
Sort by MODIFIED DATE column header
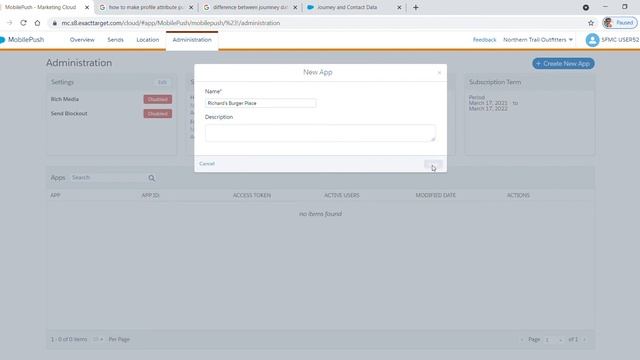pyautogui.click(x=436, y=196)
